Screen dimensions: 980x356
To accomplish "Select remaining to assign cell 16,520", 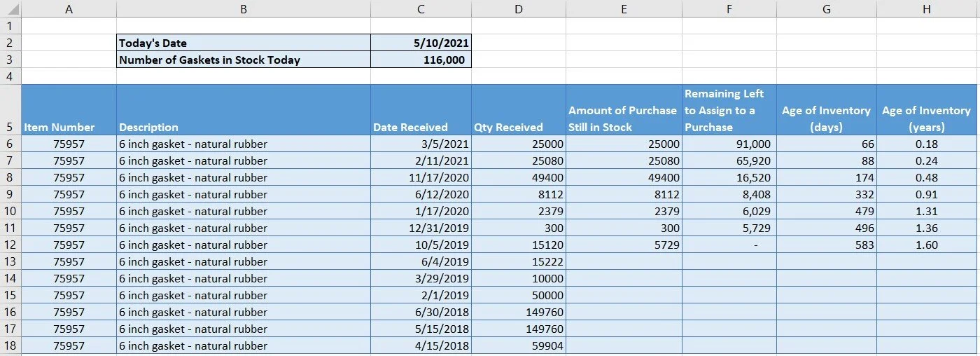I will click(729, 178).
